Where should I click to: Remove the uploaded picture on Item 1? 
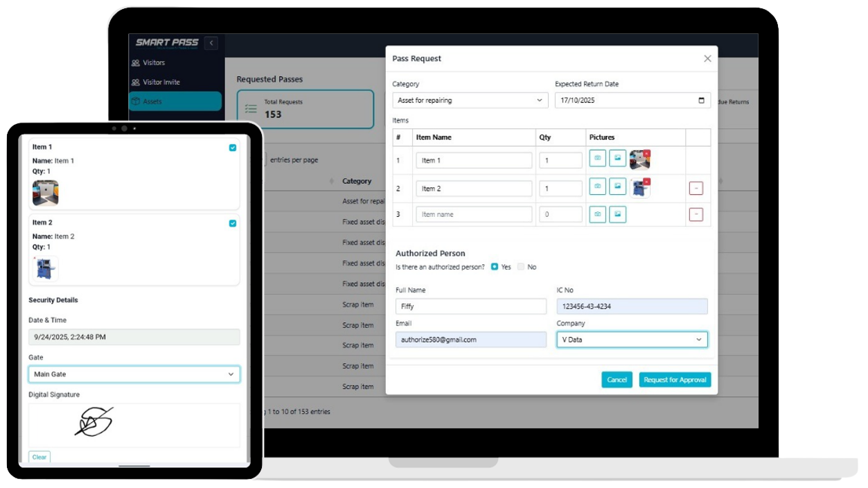pos(646,152)
